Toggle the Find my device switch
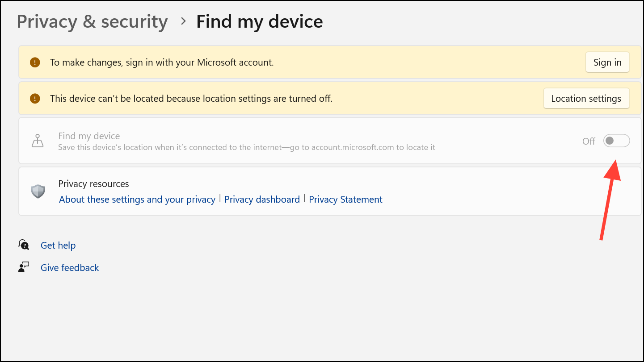 click(x=616, y=141)
